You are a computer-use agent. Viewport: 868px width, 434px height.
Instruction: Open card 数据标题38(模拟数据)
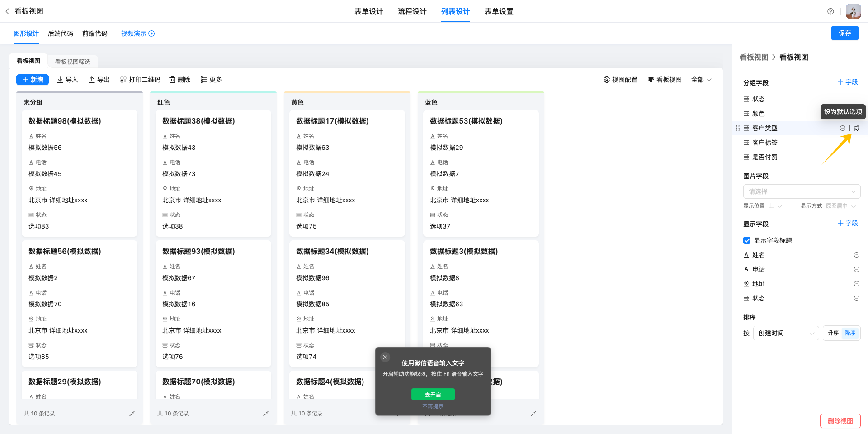click(x=213, y=173)
